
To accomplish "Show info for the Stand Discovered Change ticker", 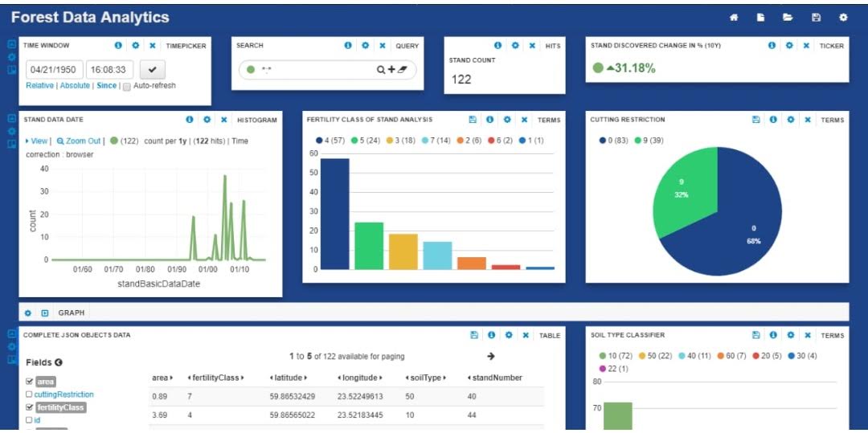I will point(772,45).
